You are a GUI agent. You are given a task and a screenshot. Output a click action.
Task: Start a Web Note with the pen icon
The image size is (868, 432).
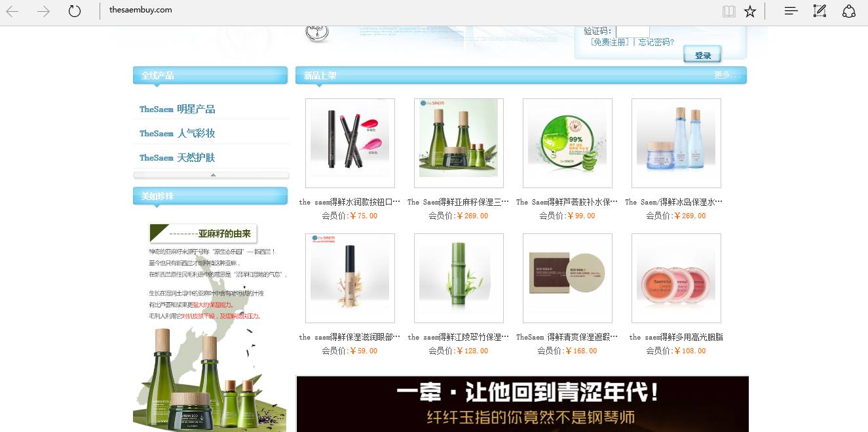[820, 10]
